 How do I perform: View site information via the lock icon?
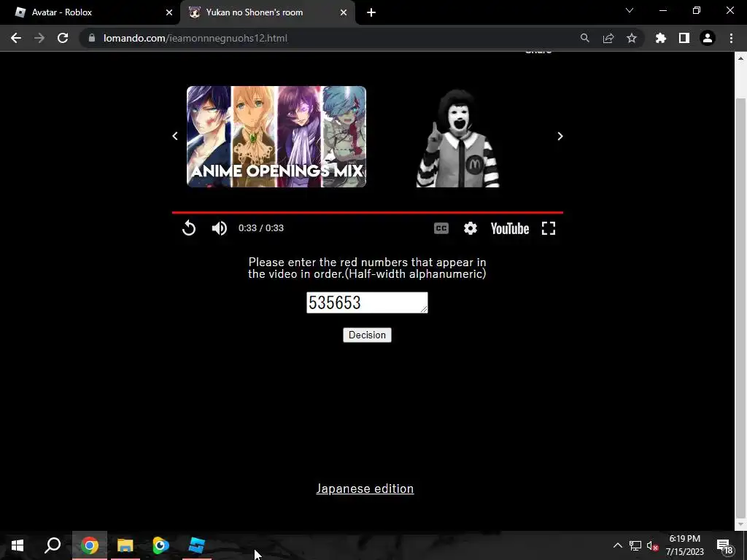(92, 38)
